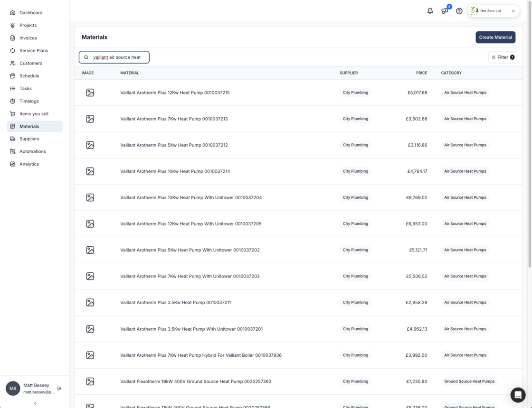This screenshot has width=532, height=408.
Task: Open Vaillant Arotherm Plus 12Kw Heat Pump 0010037215
Action: [175, 93]
